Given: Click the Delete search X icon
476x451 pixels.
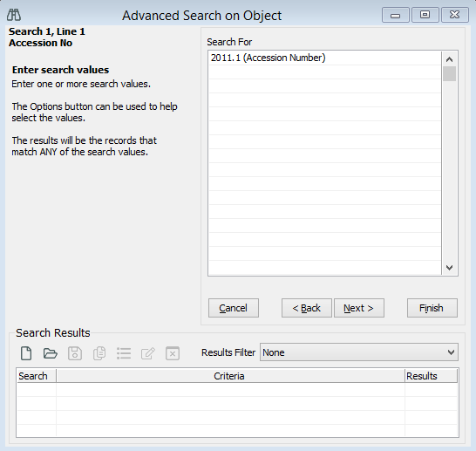Looking at the screenshot, I should tap(173, 353).
